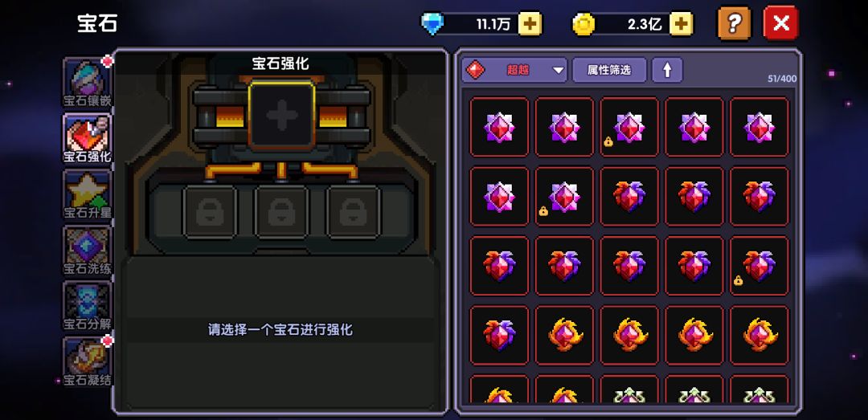Select first purple star gem in grid
This screenshot has width=868, height=420.
[499, 127]
